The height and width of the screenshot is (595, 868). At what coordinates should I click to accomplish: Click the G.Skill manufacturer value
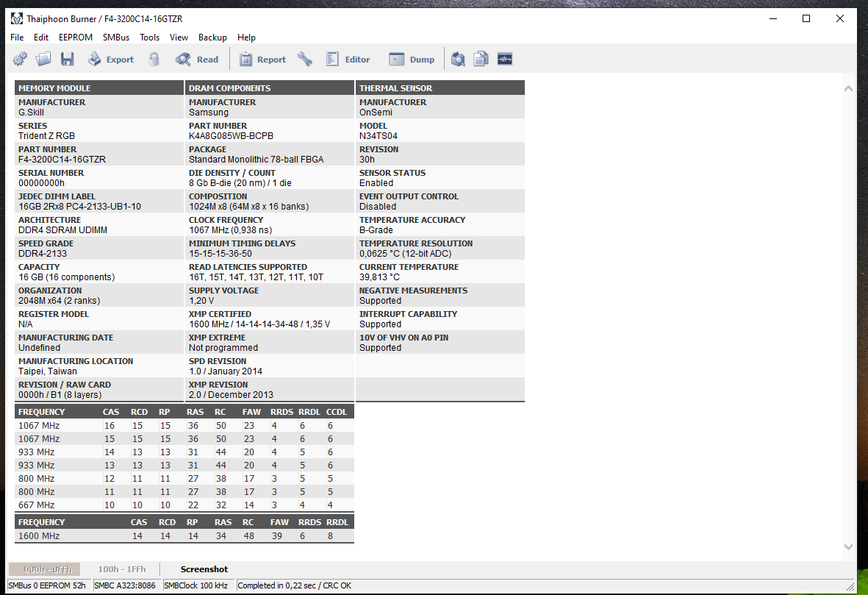[31, 113]
